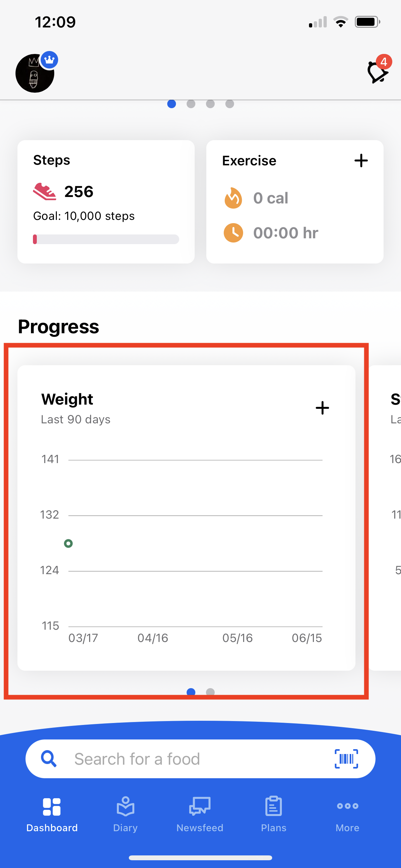Show the second Progress card page dot
The image size is (401, 868).
point(210,692)
